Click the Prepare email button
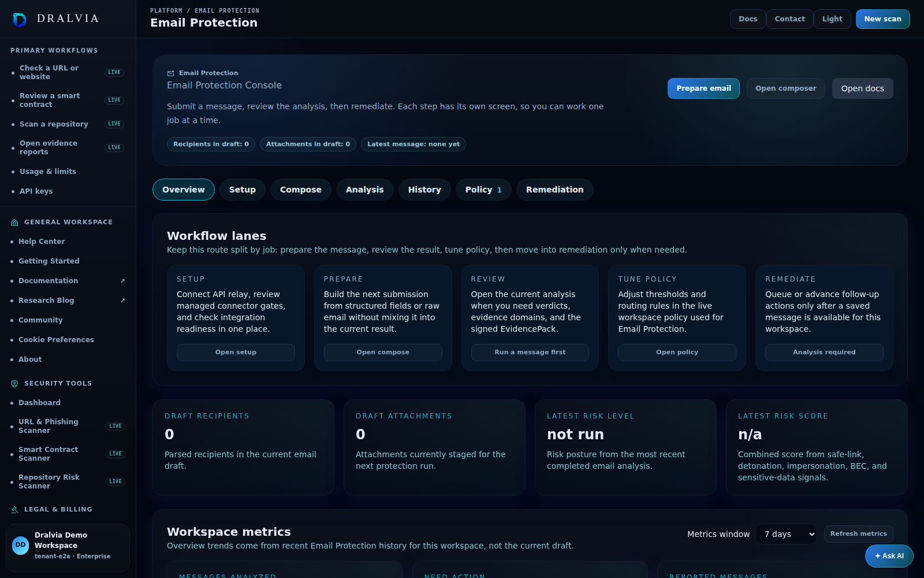The height and width of the screenshot is (578, 924). pos(704,88)
